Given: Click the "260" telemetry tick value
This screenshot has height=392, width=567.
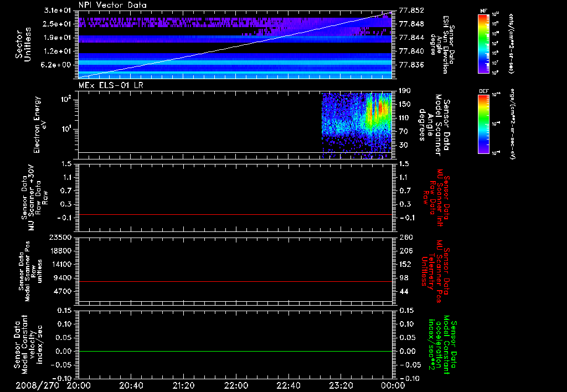Looking at the screenshot, I should coord(405,238).
